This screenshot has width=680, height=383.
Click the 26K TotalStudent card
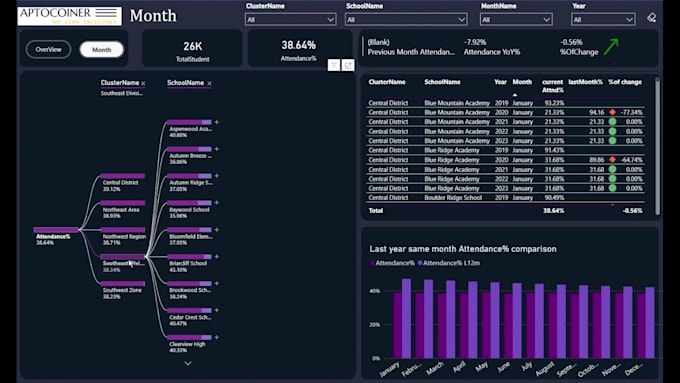(x=193, y=49)
